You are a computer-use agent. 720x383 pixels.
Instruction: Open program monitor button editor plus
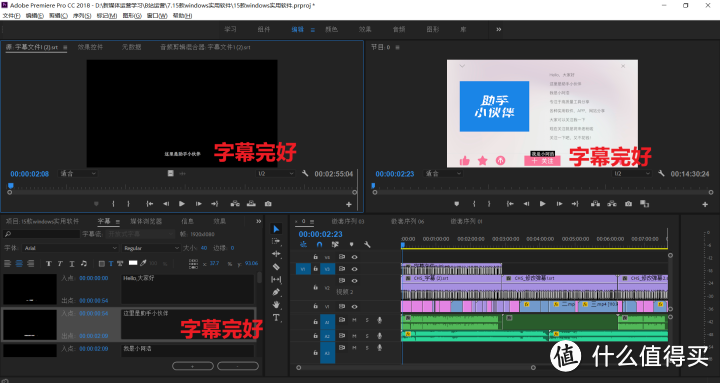705,204
